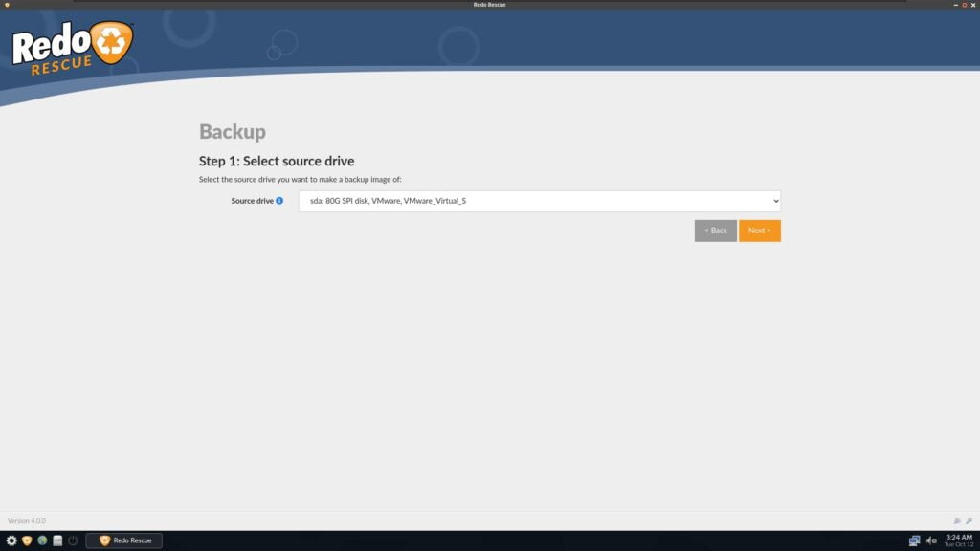Minimize the Redo Rescue window
This screenshot has width=980, height=551.
[956, 5]
